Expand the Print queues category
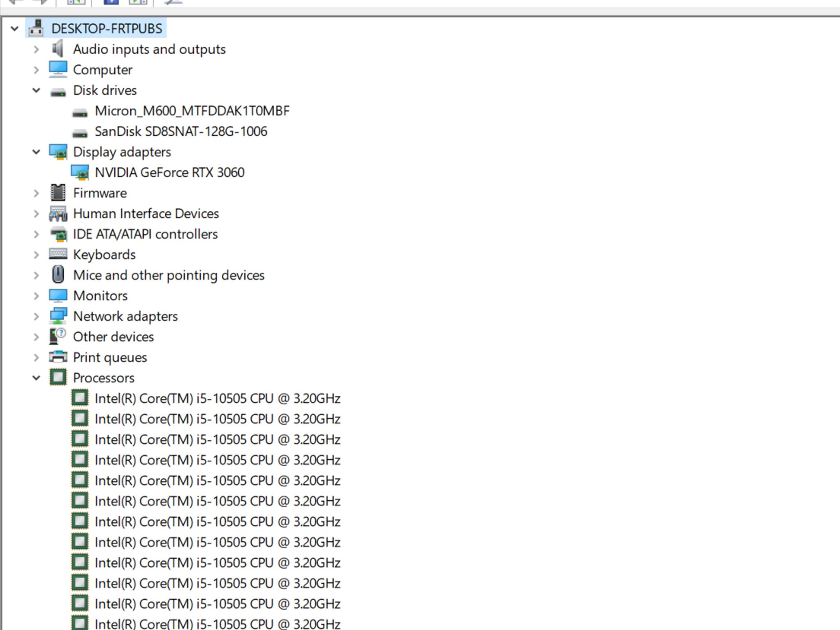Viewport: 840px width, 630px height. click(37, 358)
